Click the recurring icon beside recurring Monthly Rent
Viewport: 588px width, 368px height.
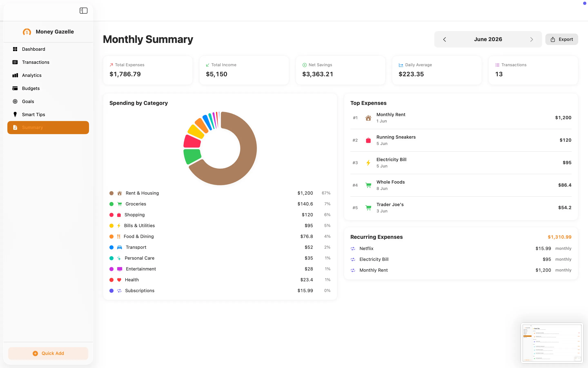pos(353,270)
